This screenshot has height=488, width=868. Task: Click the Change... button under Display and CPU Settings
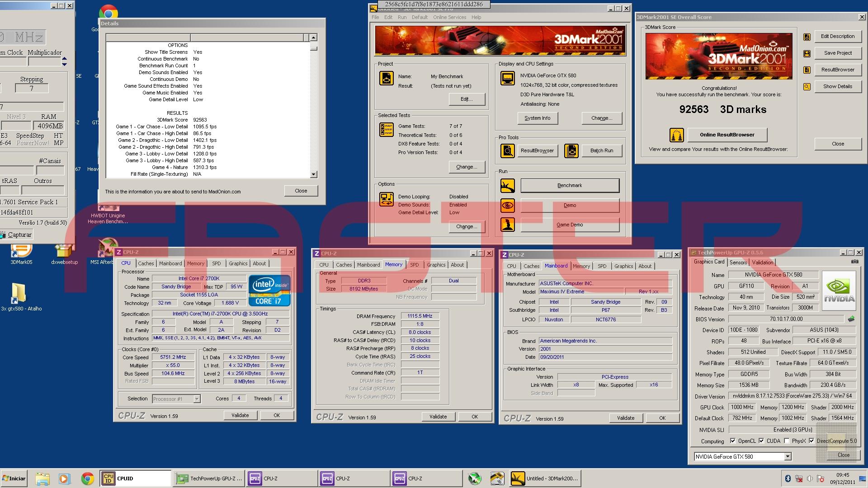(602, 118)
